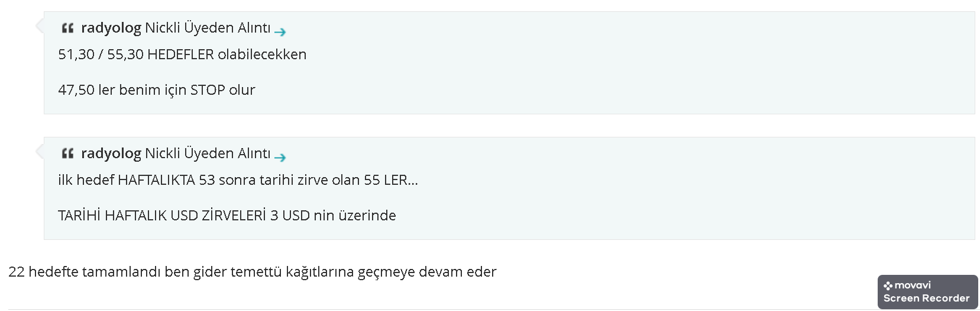The image size is (980, 311).
Task: Open radyolog profile from first quote
Action: (x=111, y=28)
